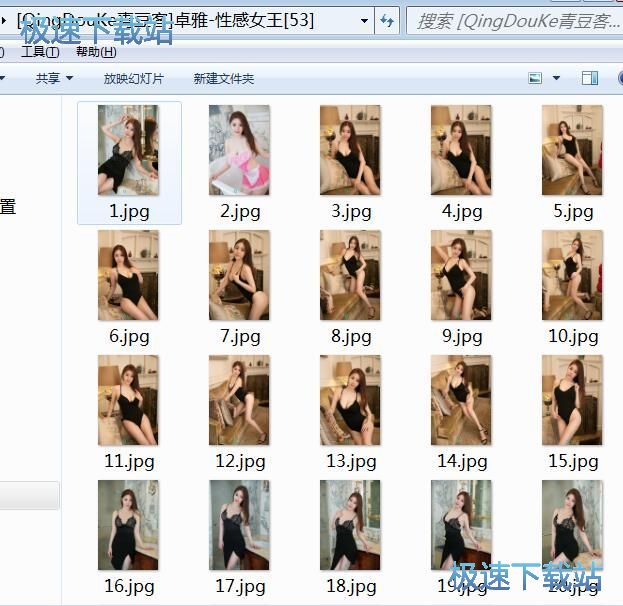Click the refresh button beside address bar
Viewport: 623px width, 606px height.
tap(387, 20)
